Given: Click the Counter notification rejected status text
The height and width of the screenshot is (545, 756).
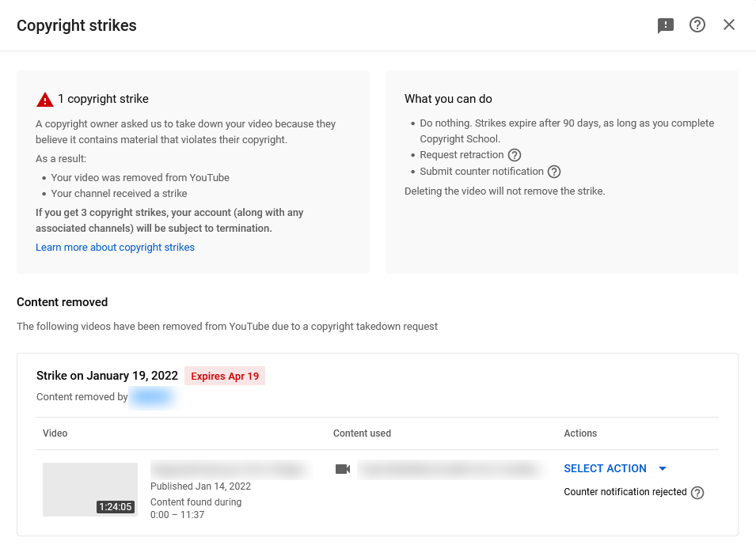Looking at the screenshot, I should pyautogui.click(x=625, y=492).
